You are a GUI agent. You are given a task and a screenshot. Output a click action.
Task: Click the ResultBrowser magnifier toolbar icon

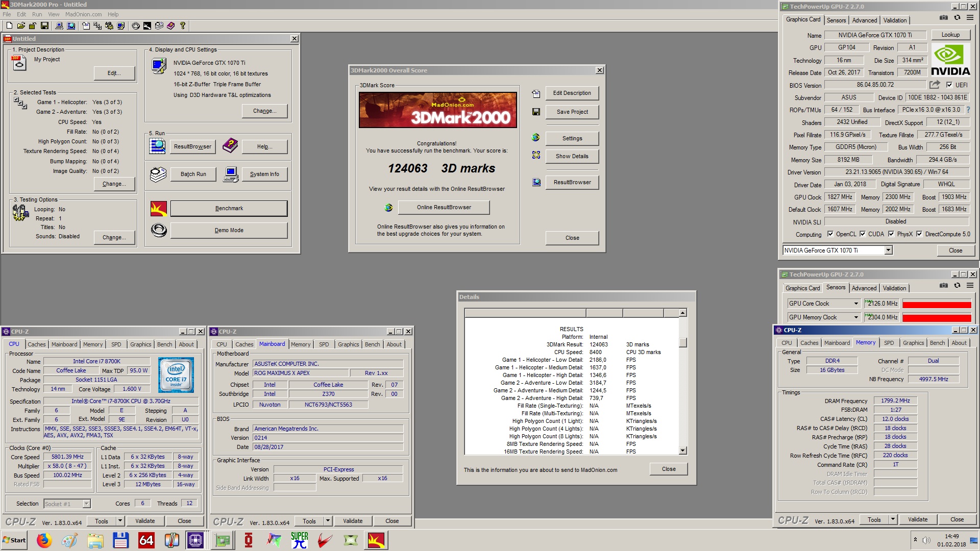[71, 26]
